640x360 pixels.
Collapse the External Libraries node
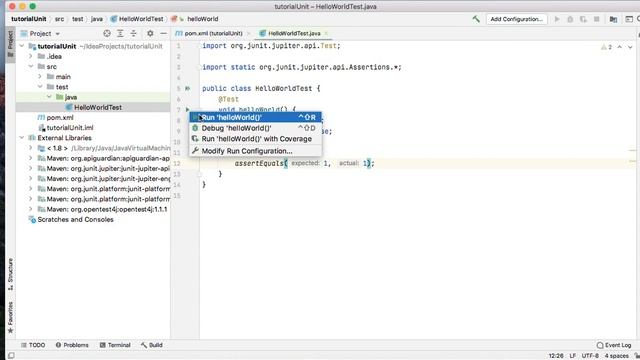pos(22,138)
